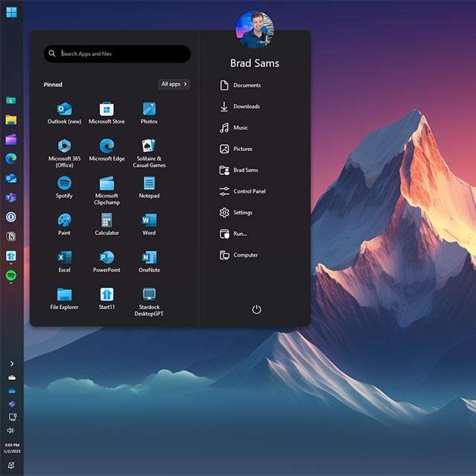Open Notepad from pinned apps
476x476 pixels.
pos(149,187)
